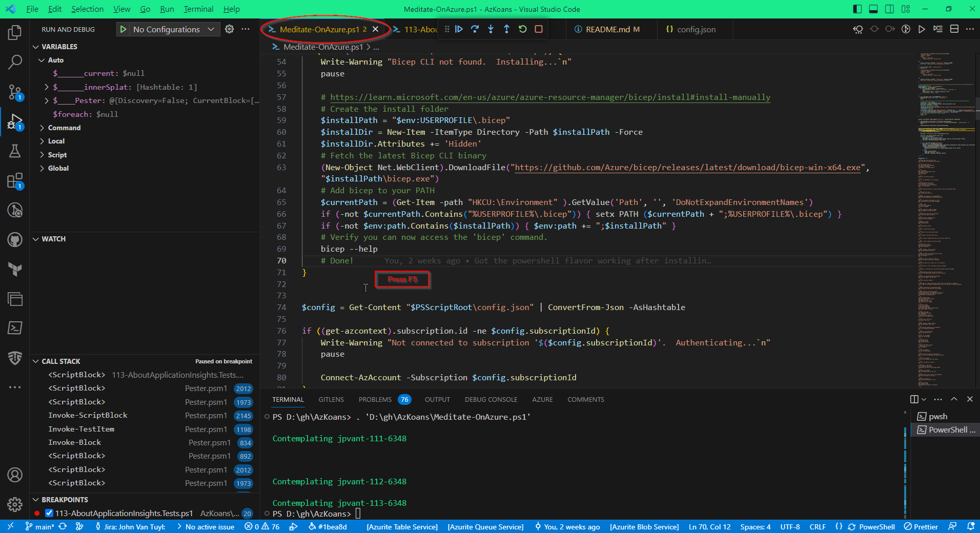
Task: Open the File menu
Action: point(32,9)
